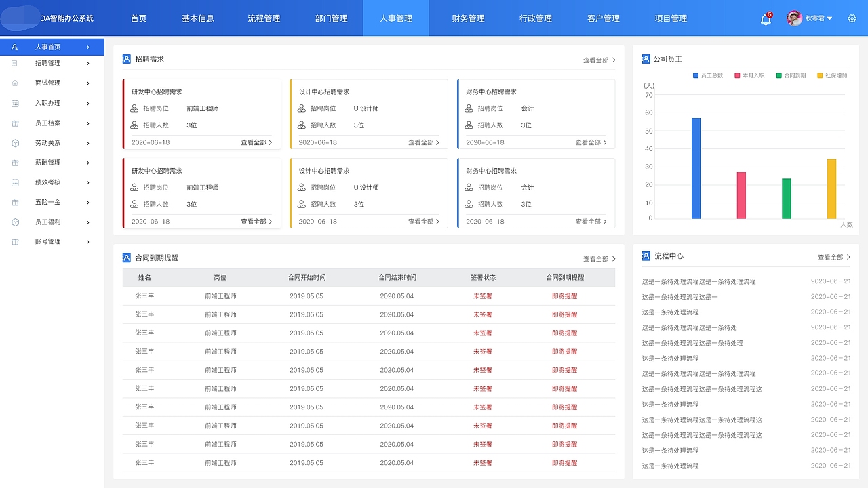Click the 签署状态 column header
The width and height of the screenshot is (868, 488).
483,278
